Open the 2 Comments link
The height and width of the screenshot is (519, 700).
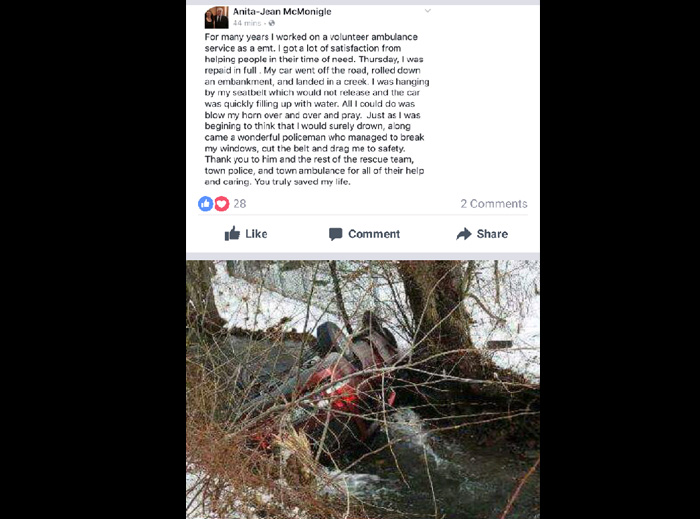click(x=494, y=204)
